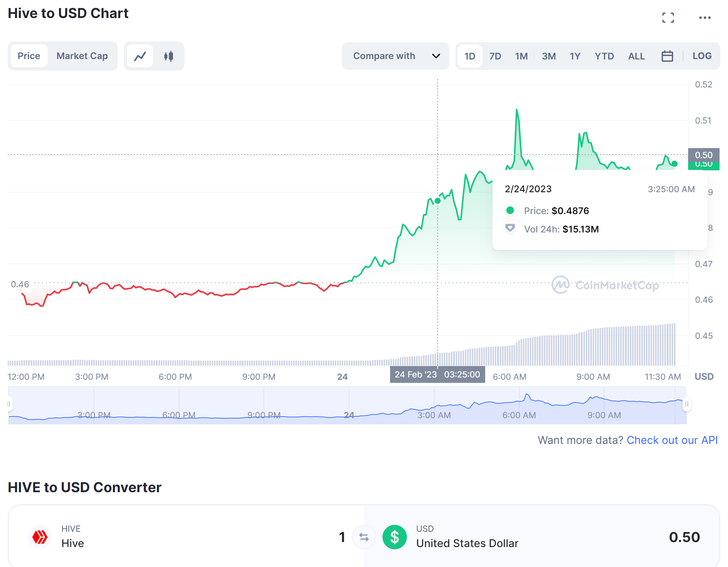This screenshot has width=728, height=567.
Task: Select the ALL time range
Action: pyautogui.click(x=636, y=56)
